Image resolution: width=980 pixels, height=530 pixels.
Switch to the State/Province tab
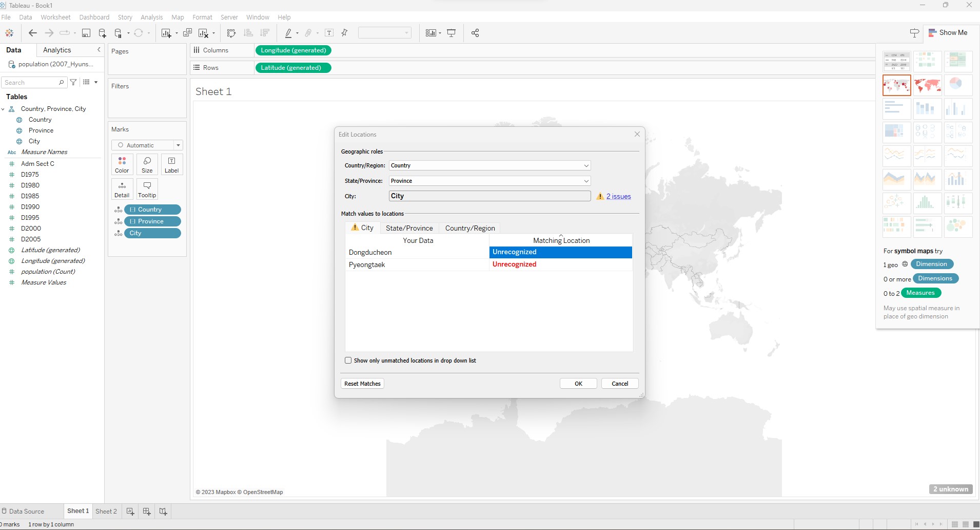(x=409, y=228)
